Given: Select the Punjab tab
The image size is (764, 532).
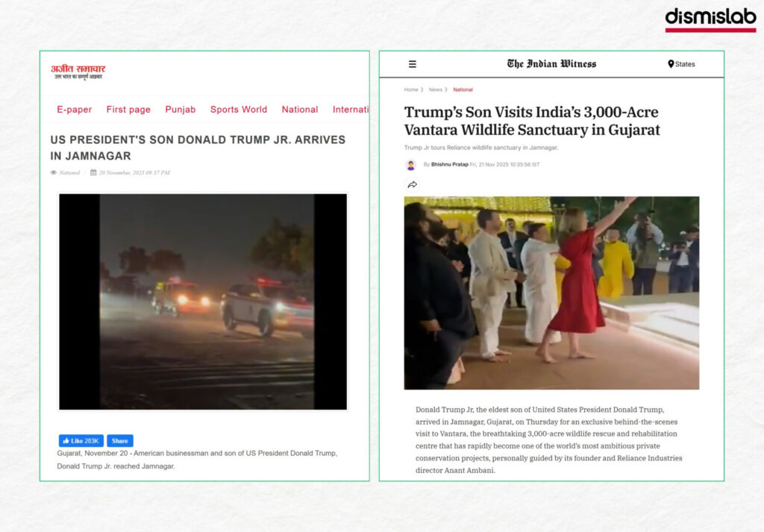Looking at the screenshot, I should [x=181, y=110].
